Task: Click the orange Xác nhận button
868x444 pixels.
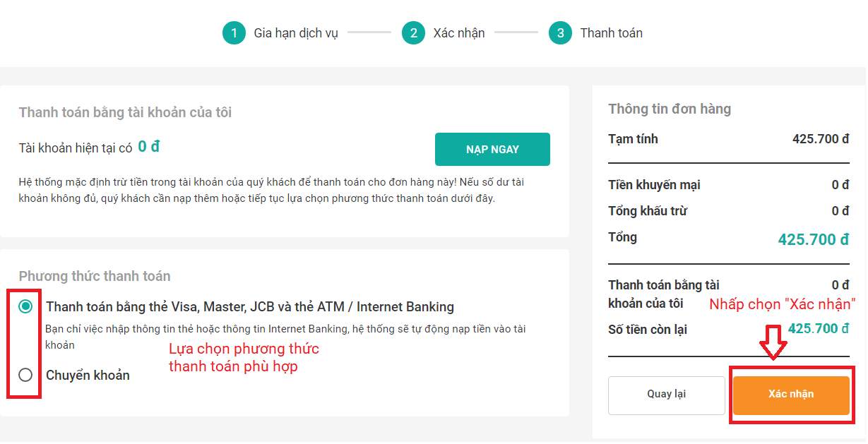Action: 791,394
